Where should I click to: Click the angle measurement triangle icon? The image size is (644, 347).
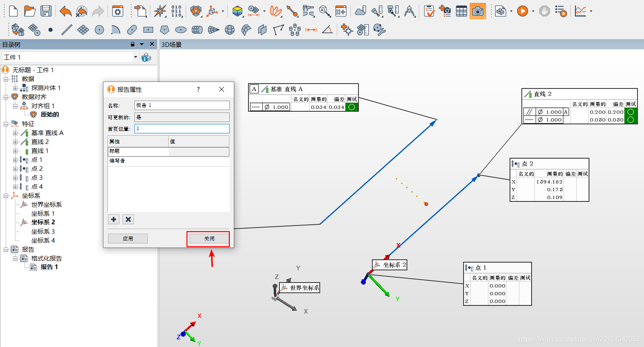click(327, 30)
